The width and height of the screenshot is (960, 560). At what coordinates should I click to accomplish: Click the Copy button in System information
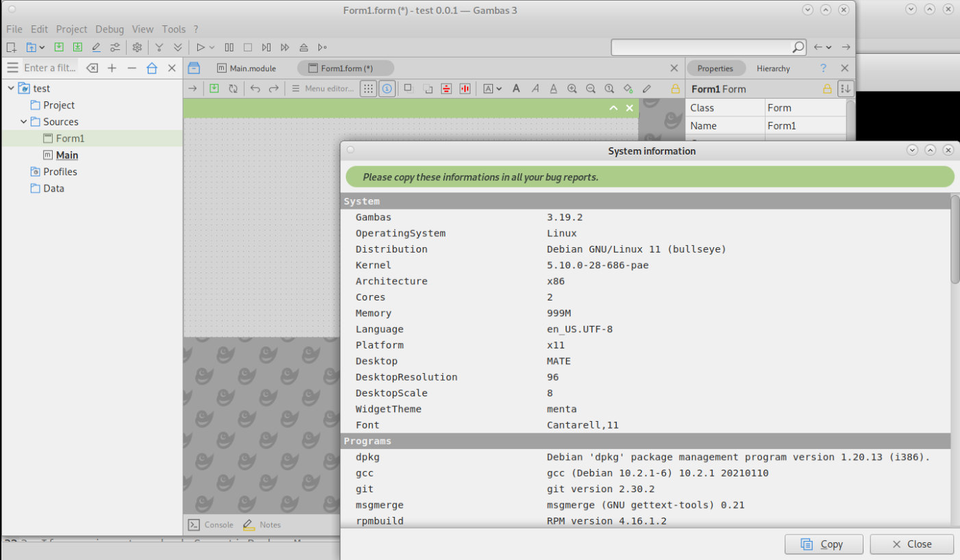tap(824, 544)
